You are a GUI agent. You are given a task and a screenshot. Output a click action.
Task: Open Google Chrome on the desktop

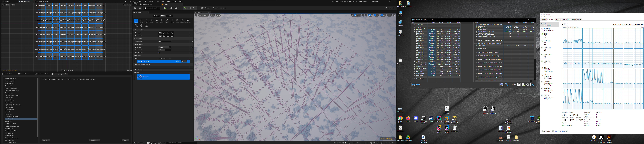coord(400,119)
